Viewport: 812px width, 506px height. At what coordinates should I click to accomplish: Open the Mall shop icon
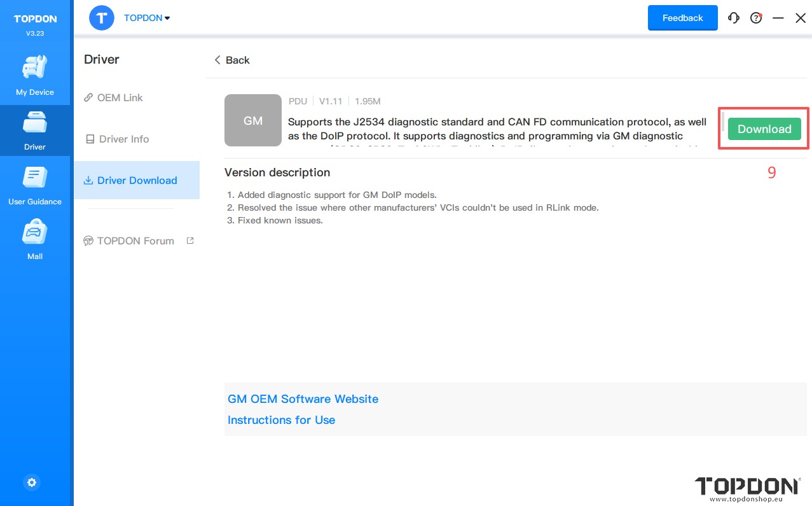[35, 233]
